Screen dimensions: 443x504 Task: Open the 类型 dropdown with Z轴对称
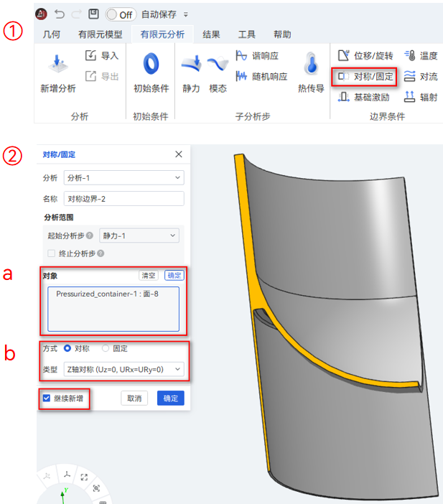(123, 369)
